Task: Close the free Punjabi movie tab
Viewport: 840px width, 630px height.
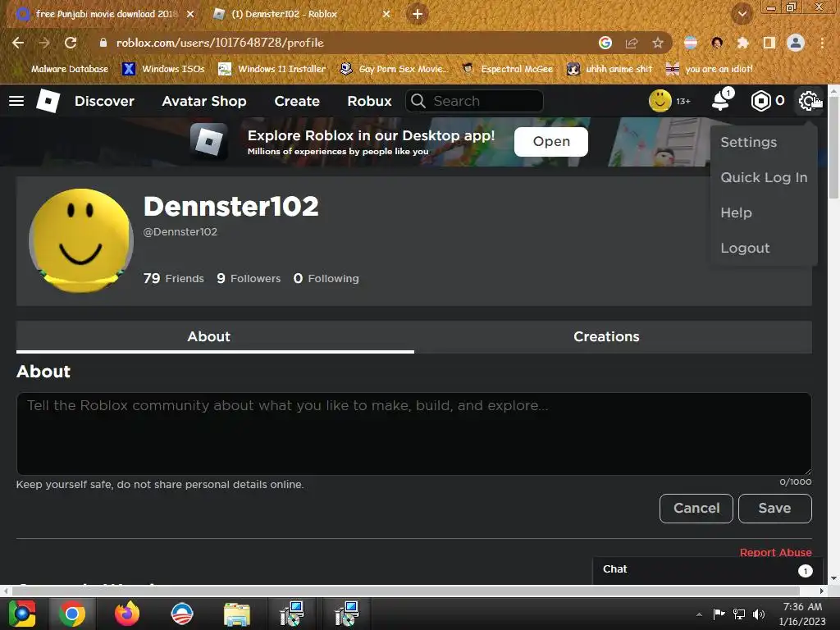Action: (x=190, y=14)
